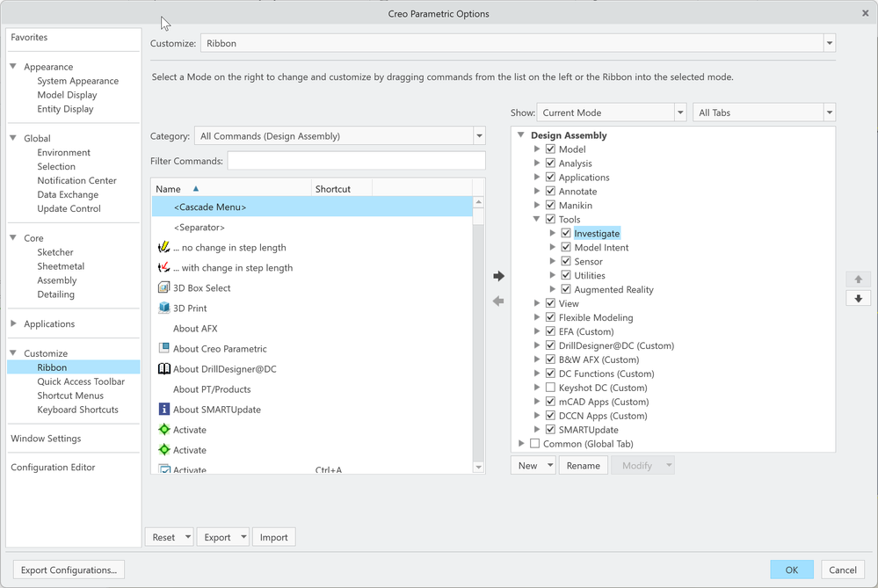878x588 pixels.
Task: Click the Export Configurations button
Action: coord(69,570)
